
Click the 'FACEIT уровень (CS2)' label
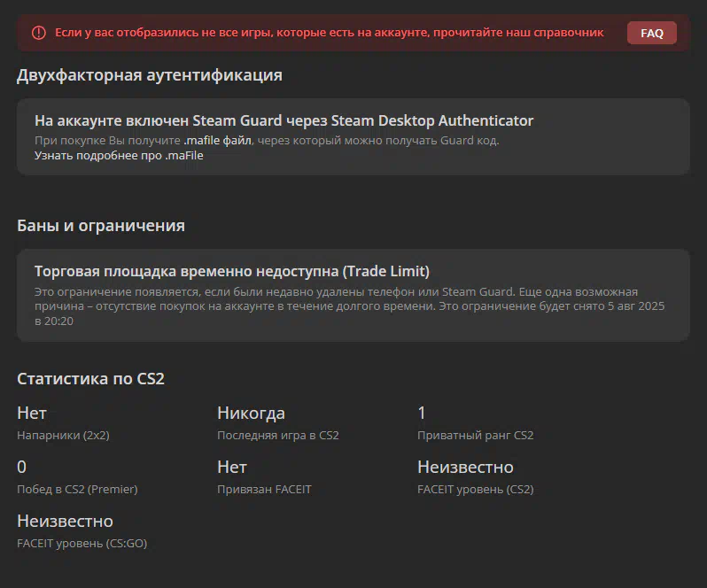pyautogui.click(x=476, y=490)
